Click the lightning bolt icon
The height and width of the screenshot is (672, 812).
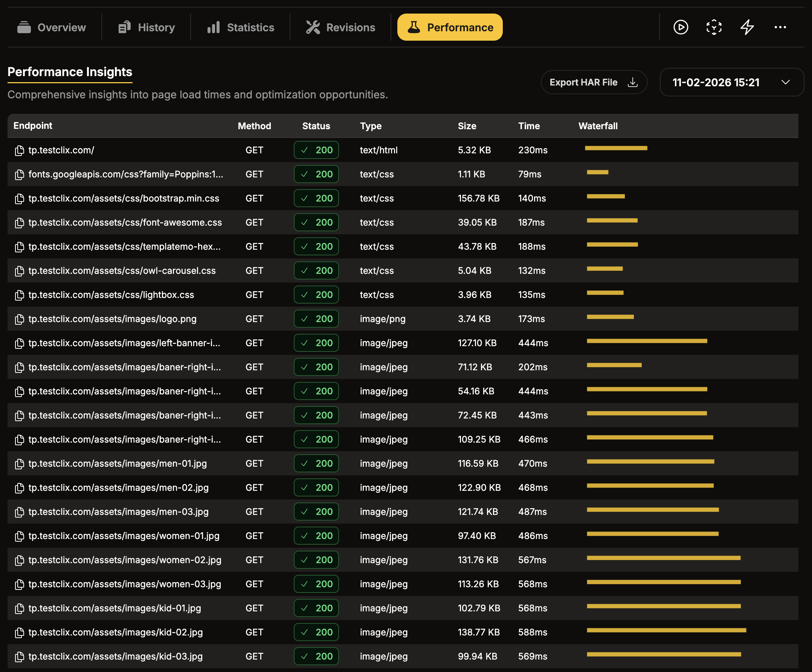coord(747,27)
